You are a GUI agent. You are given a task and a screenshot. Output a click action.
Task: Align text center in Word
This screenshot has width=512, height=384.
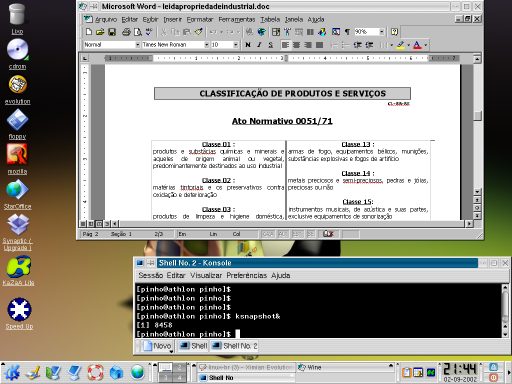coord(296,45)
